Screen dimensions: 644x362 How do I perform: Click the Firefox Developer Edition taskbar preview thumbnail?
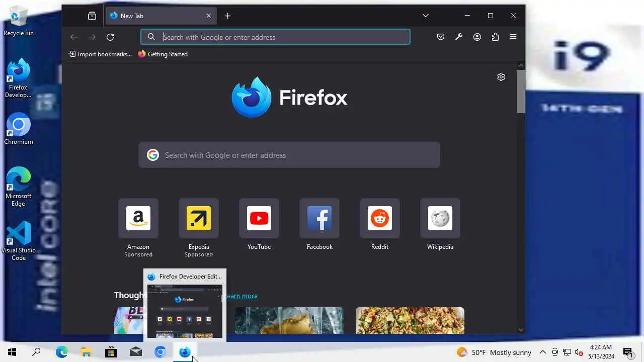coord(185,311)
